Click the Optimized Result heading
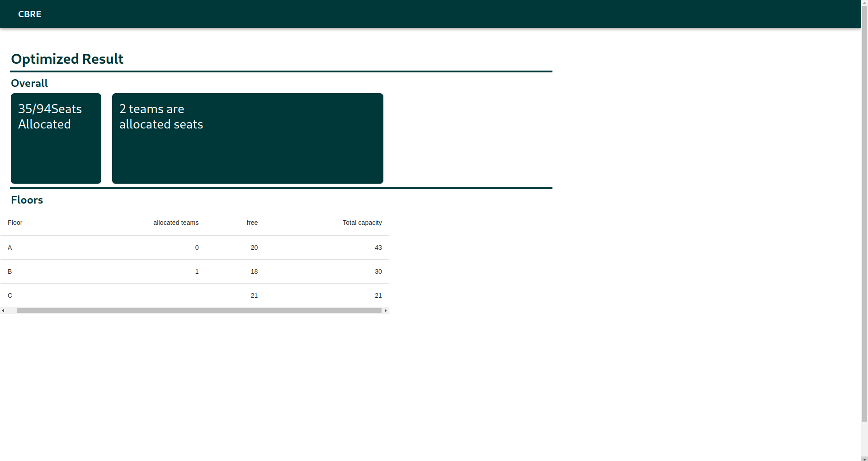The image size is (868, 461). click(x=67, y=59)
